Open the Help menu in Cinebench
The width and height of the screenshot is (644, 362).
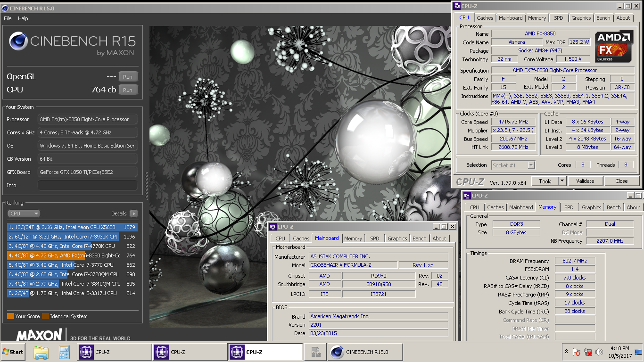point(23,18)
